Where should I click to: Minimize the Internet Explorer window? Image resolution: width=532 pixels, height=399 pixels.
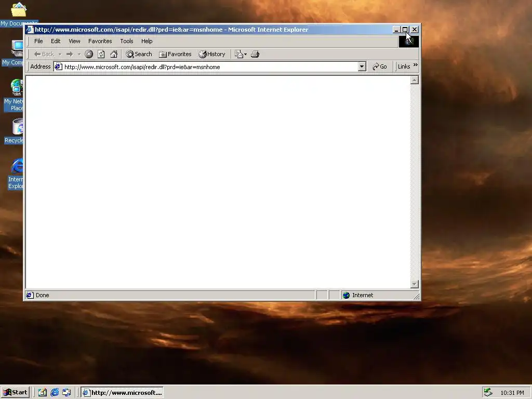point(396,30)
